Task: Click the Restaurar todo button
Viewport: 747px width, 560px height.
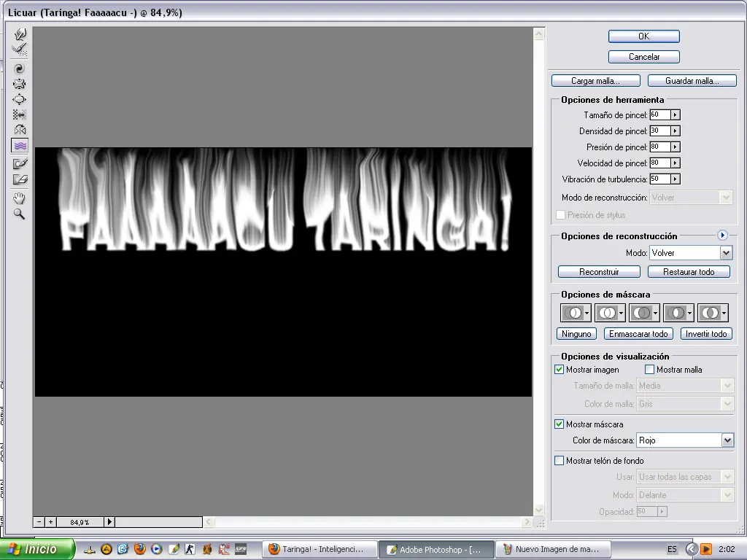Action: [x=689, y=272]
